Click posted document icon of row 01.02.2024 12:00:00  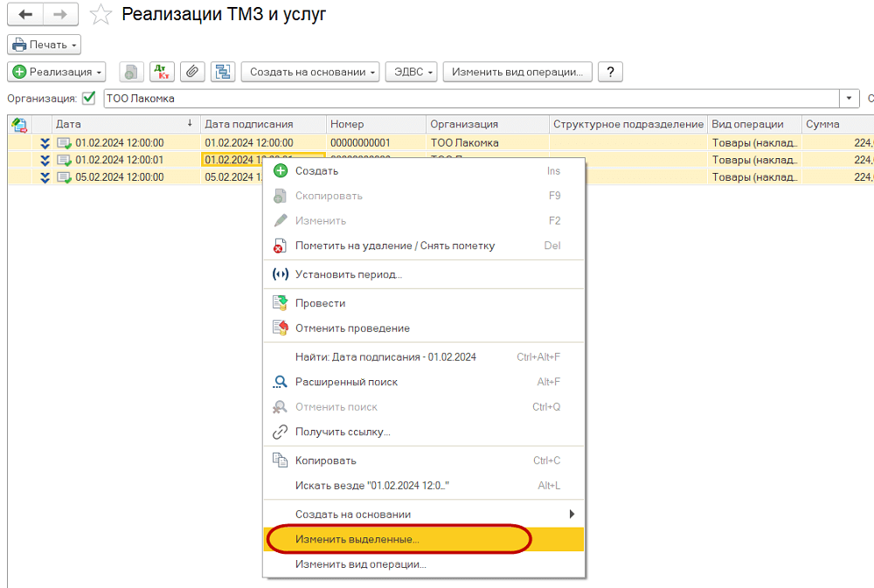point(64,143)
